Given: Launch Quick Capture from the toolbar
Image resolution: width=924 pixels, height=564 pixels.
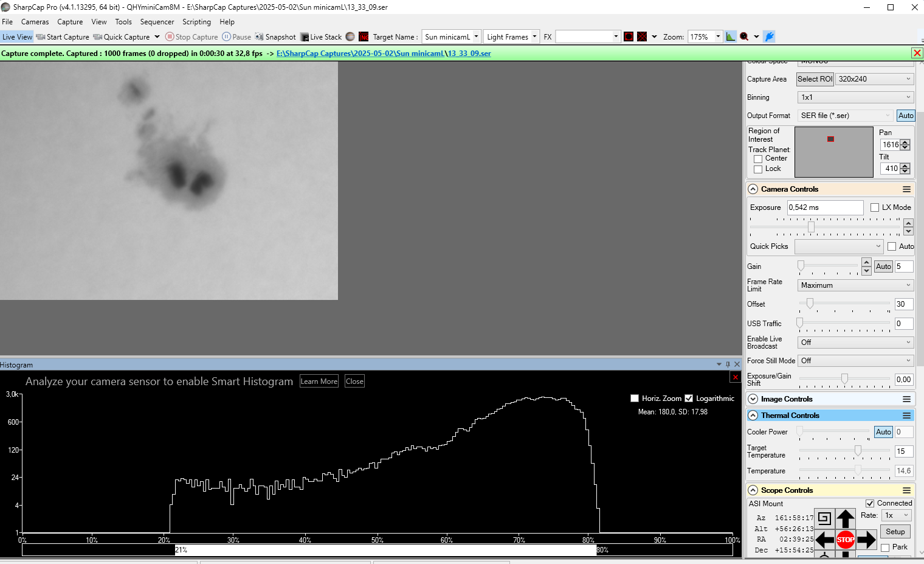Looking at the screenshot, I should 122,37.
